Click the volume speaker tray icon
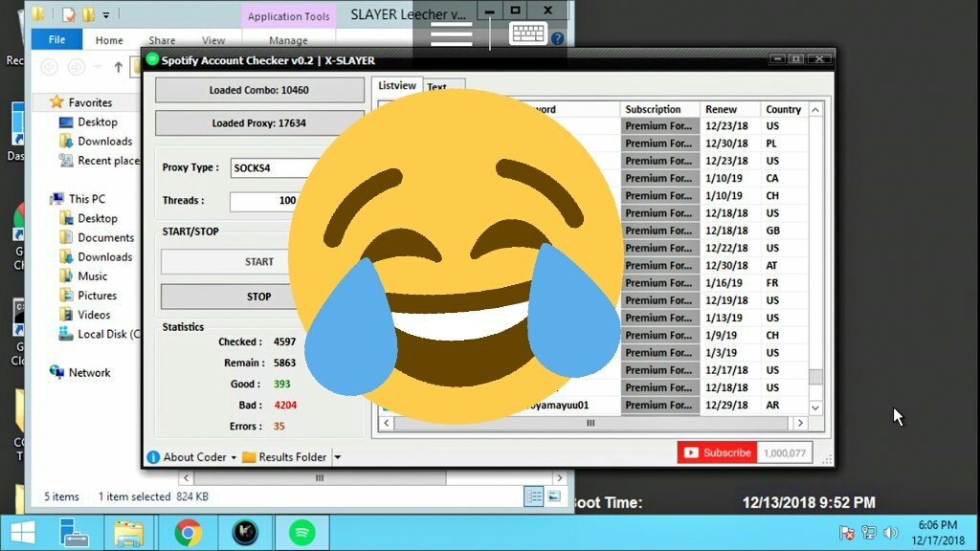This screenshot has height=551, width=980. point(891,533)
